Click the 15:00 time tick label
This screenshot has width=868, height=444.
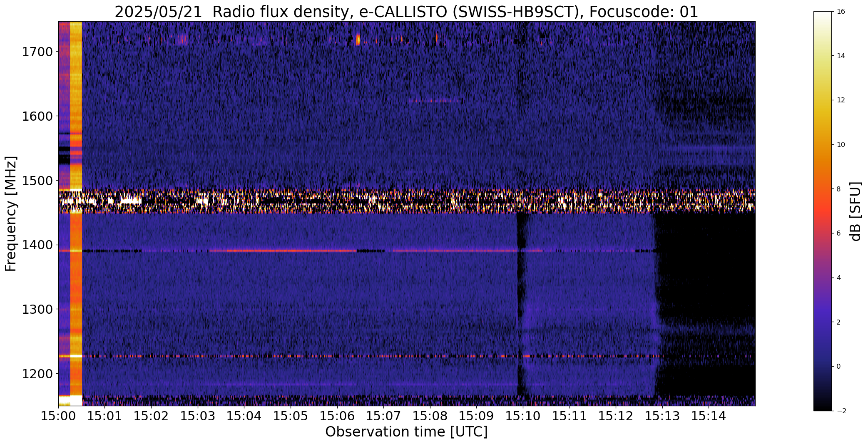click(58, 416)
